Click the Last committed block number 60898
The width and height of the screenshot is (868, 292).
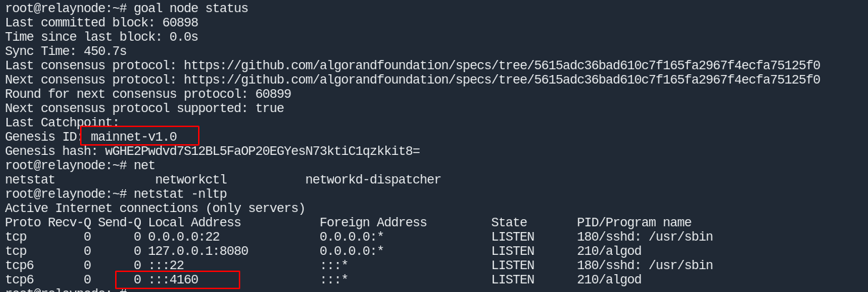coord(180,23)
